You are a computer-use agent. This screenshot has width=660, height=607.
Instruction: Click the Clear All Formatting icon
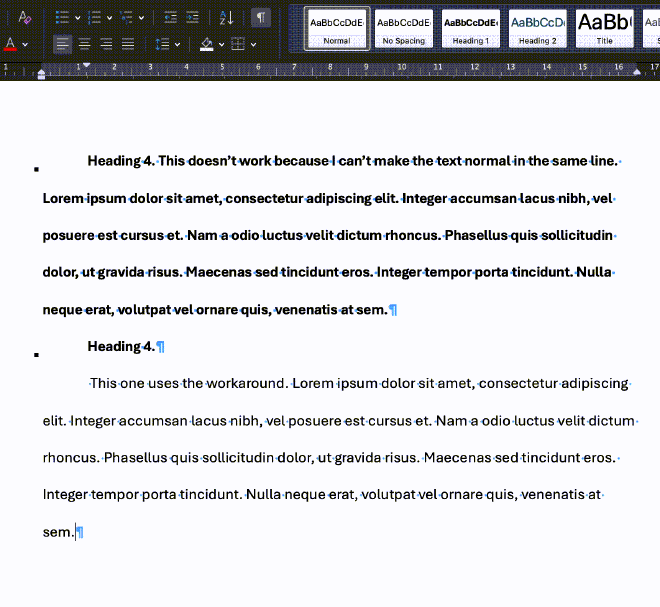point(25,17)
